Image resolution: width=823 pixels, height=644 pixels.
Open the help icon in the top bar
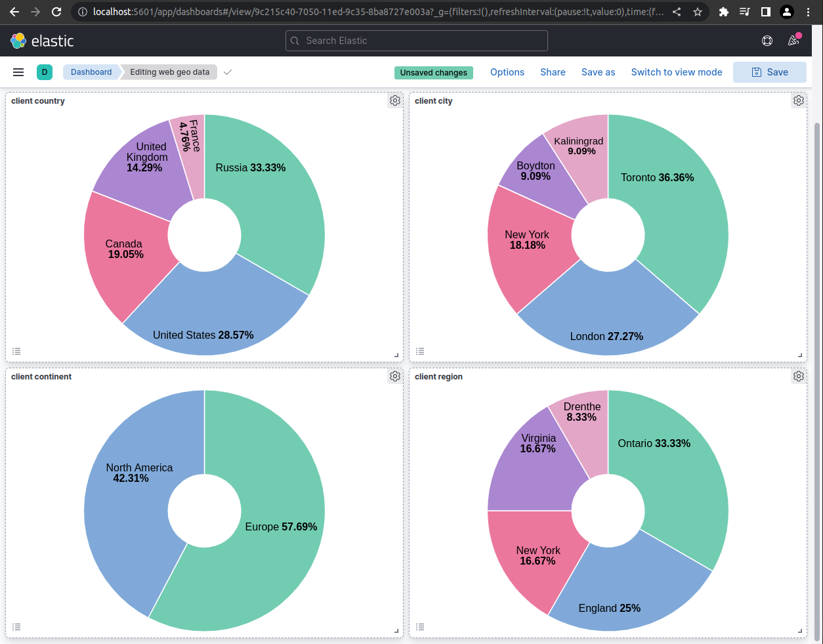pyautogui.click(x=767, y=41)
